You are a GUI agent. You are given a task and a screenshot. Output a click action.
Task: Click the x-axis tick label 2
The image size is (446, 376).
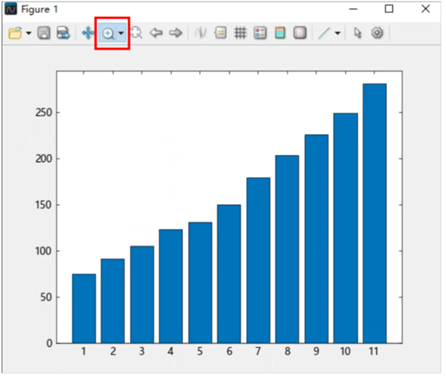point(113,351)
